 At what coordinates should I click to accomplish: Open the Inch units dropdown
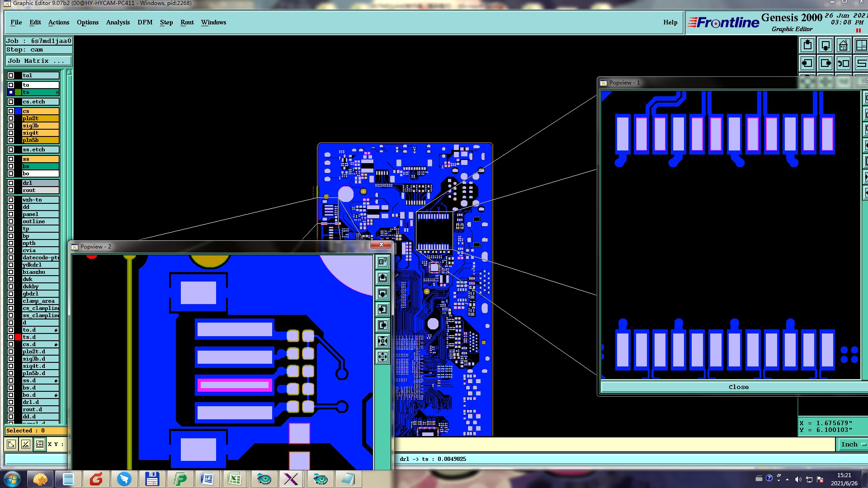(x=853, y=445)
